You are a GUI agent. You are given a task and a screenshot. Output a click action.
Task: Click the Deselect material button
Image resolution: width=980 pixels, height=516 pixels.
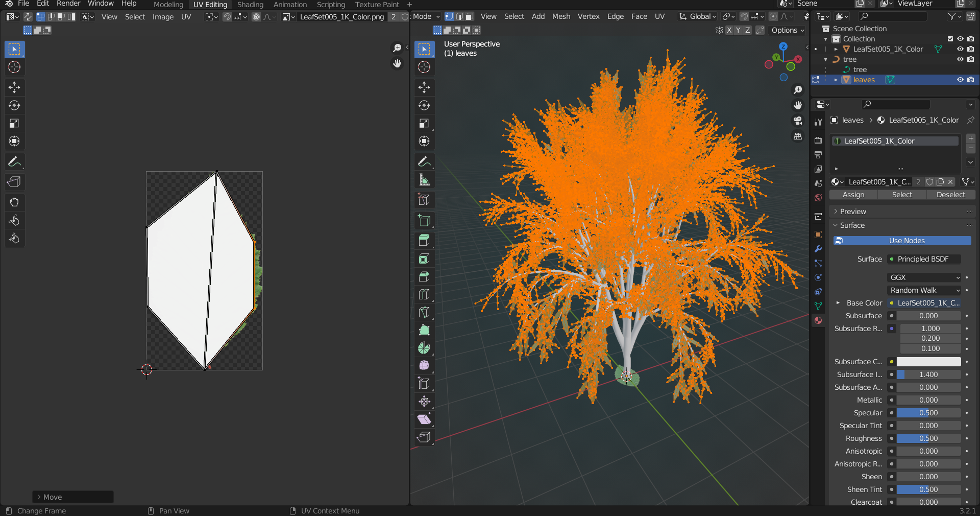point(950,195)
